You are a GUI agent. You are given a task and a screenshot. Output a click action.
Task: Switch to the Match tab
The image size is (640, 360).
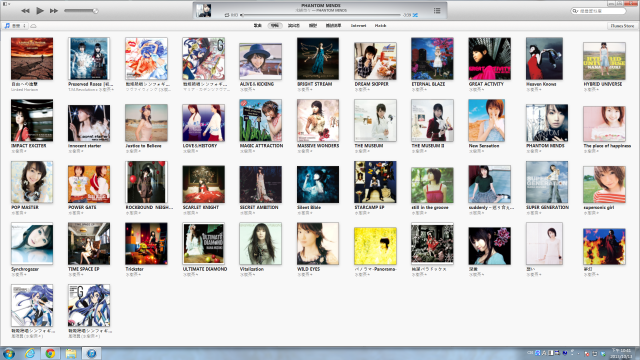380,26
